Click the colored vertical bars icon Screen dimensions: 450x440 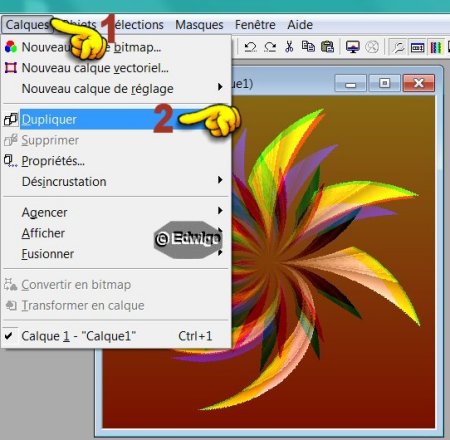[436, 47]
